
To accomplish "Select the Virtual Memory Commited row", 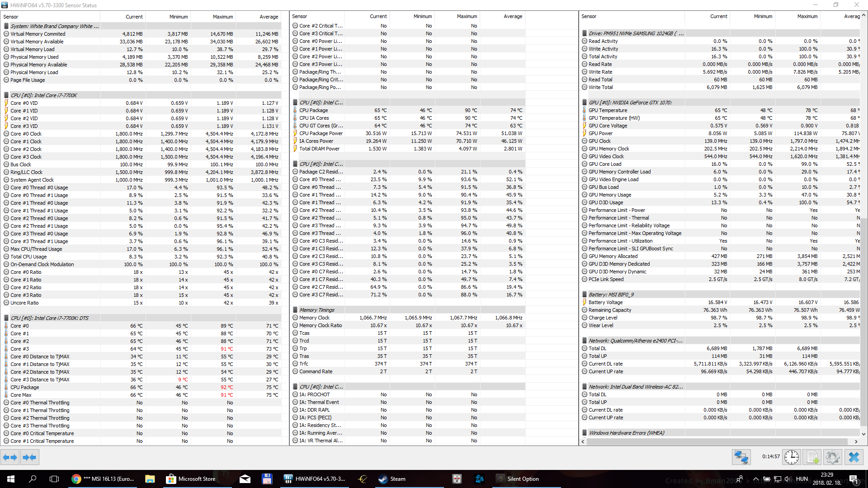I will pyautogui.click(x=142, y=34).
